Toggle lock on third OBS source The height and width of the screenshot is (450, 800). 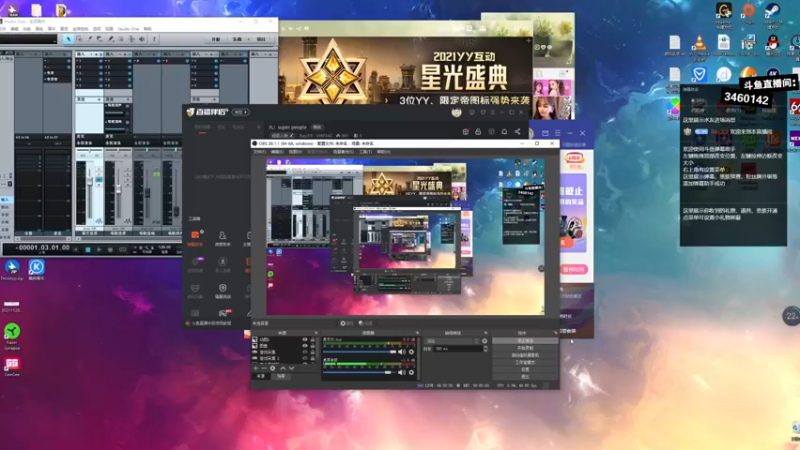313,352
